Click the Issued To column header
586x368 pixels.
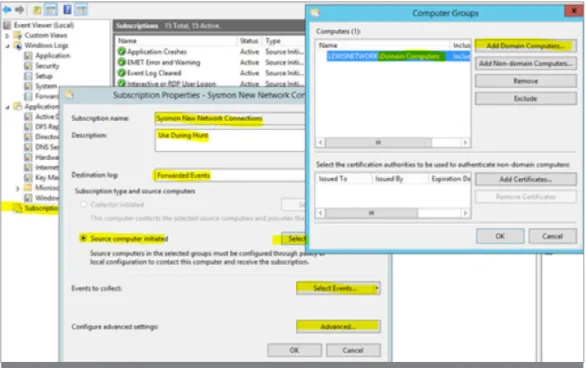pyautogui.click(x=344, y=179)
